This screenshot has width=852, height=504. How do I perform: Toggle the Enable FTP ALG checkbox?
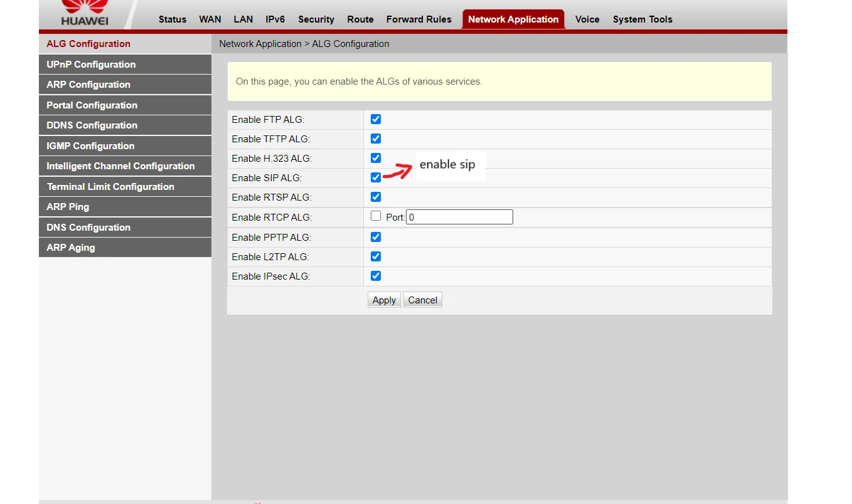[376, 119]
